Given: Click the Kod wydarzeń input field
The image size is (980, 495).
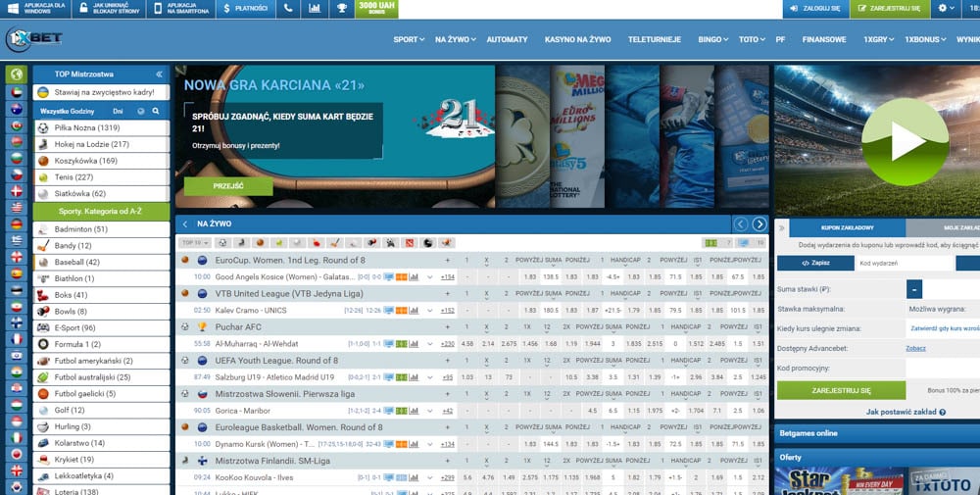Looking at the screenshot, I should click(904, 263).
